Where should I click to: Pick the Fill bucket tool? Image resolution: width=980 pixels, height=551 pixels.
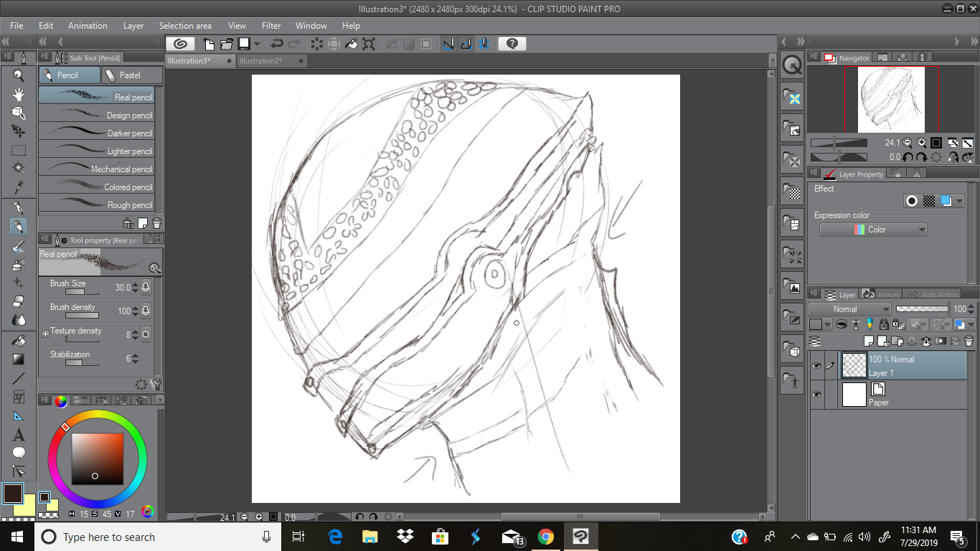click(x=19, y=340)
